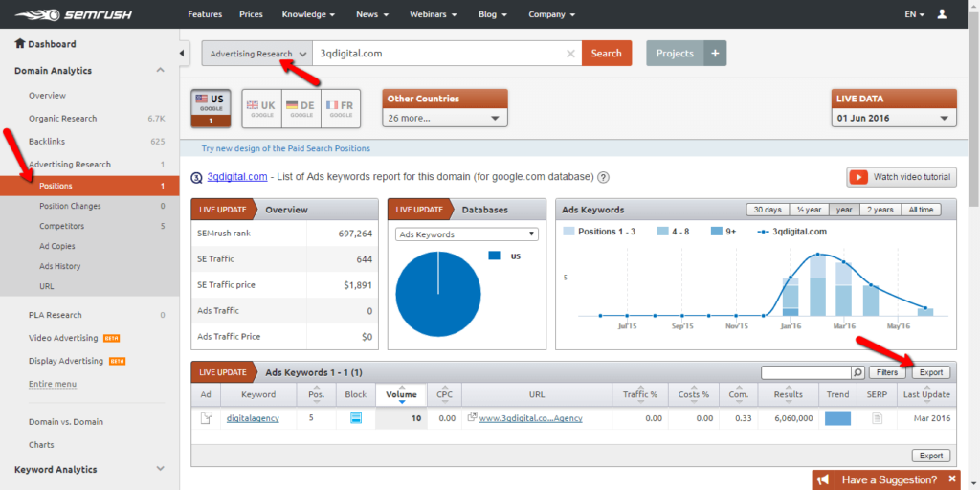Viewport: 980px width, 490px height.
Task: Open the Live Data date dropdown
Action: 894,118
